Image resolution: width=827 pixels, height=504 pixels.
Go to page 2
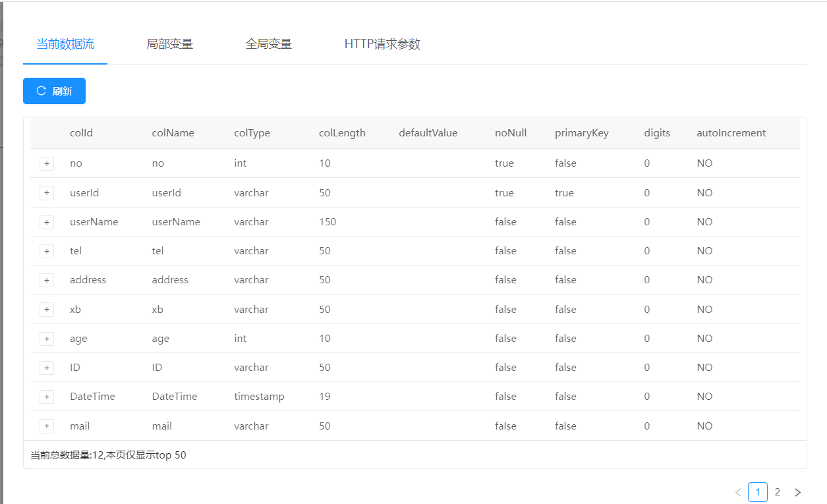click(778, 492)
